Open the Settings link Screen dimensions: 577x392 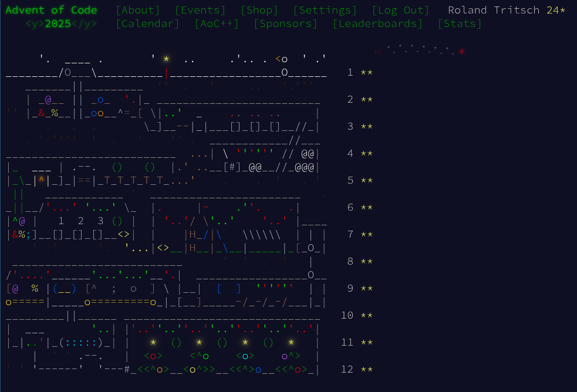click(x=325, y=10)
